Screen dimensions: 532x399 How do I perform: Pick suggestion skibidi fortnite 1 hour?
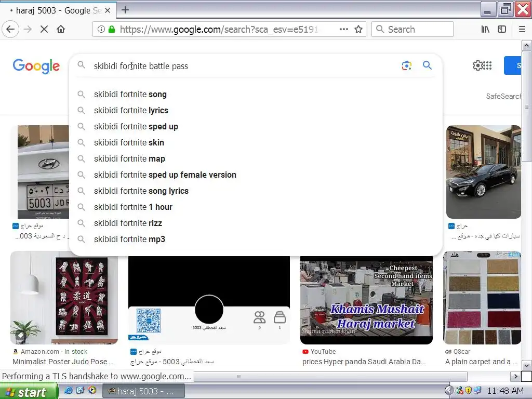pos(256,207)
